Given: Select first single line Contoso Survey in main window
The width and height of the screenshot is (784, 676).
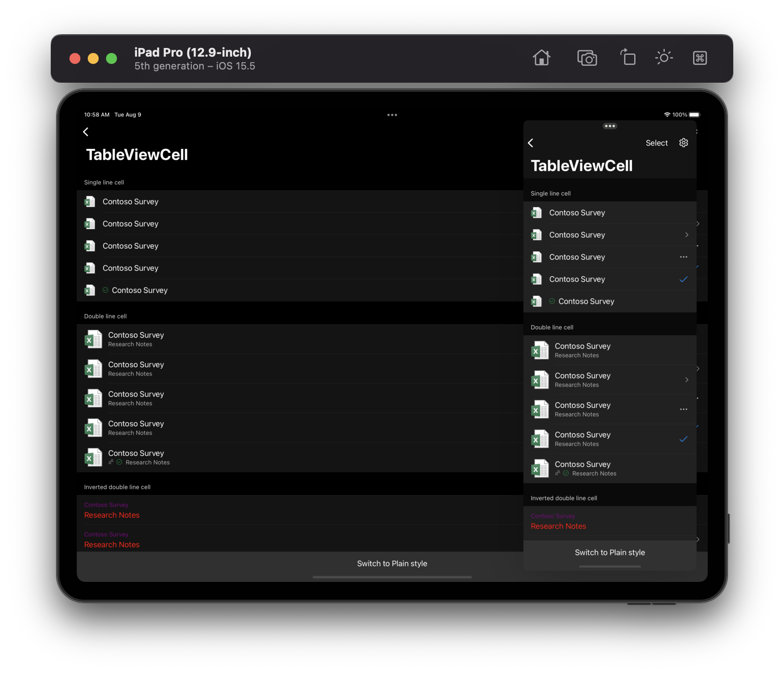Looking at the screenshot, I should (x=300, y=201).
